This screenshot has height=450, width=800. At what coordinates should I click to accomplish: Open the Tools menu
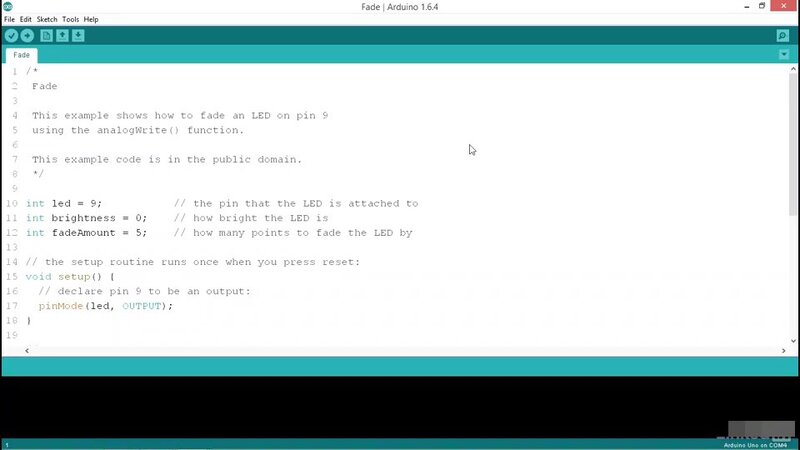click(x=70, y=19)
